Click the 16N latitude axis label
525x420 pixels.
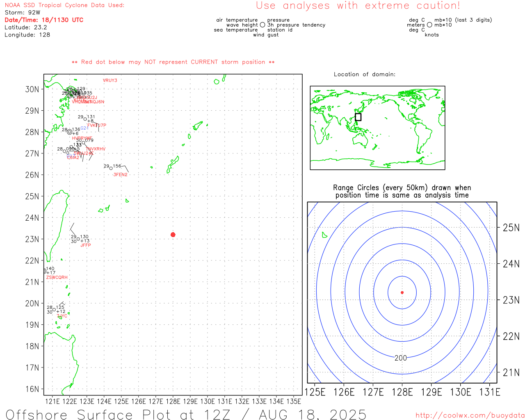[32, 389]
